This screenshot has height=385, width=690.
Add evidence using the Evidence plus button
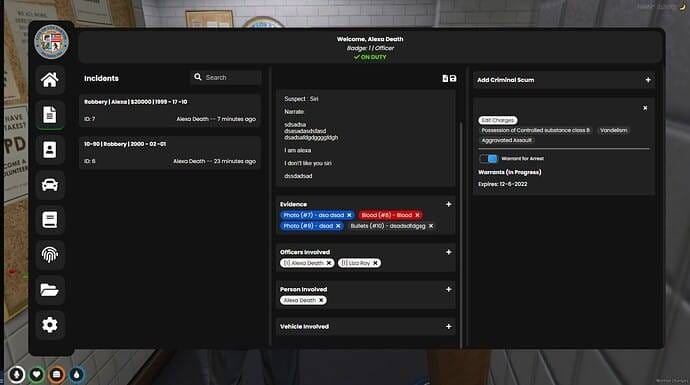click(448, 204)
